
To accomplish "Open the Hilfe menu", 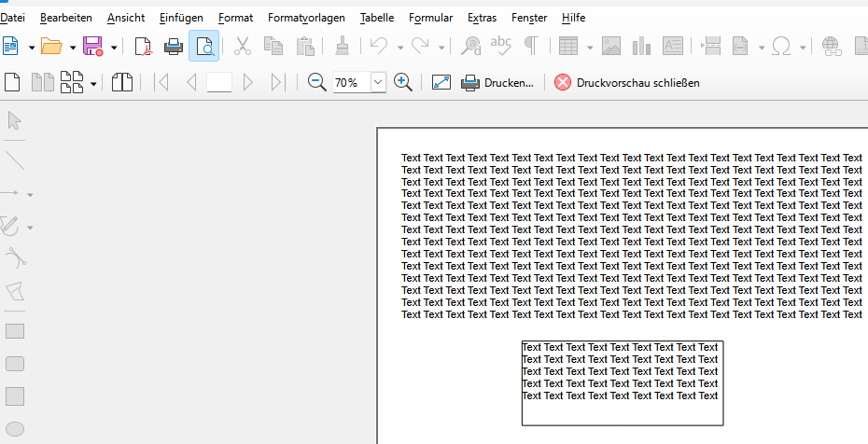I will tap(573, 18).
